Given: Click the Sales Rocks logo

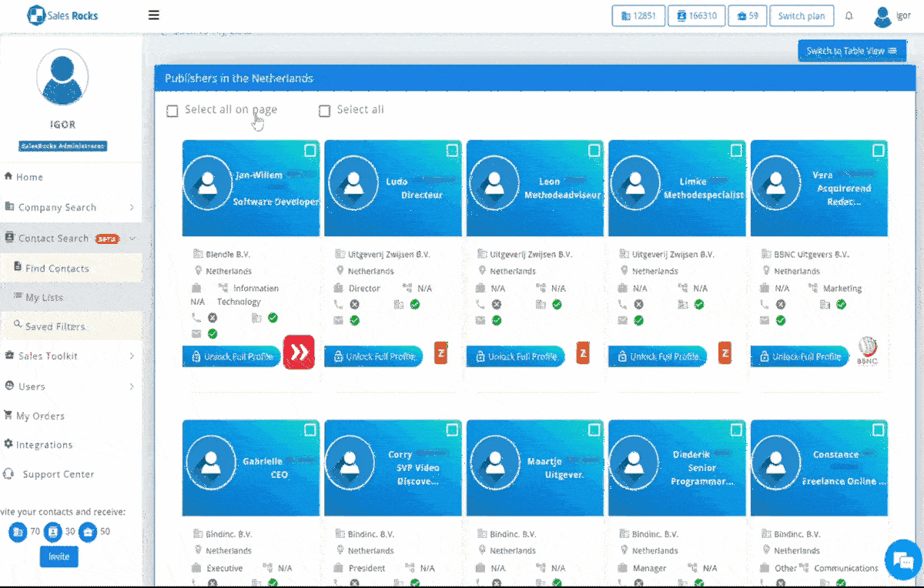Looking at the screenshot, I should (63, 15).
